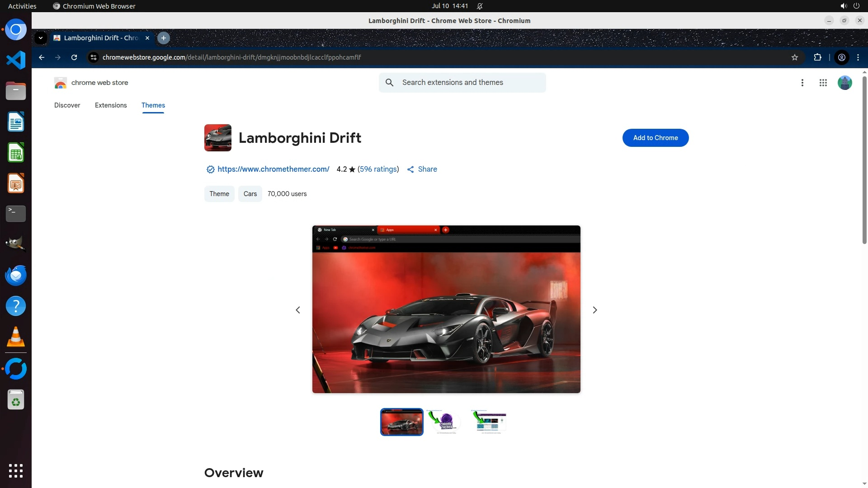Expand the tab search dropdown arrow
This screenshot has height=488, width=868.
[x=41, y=38]
